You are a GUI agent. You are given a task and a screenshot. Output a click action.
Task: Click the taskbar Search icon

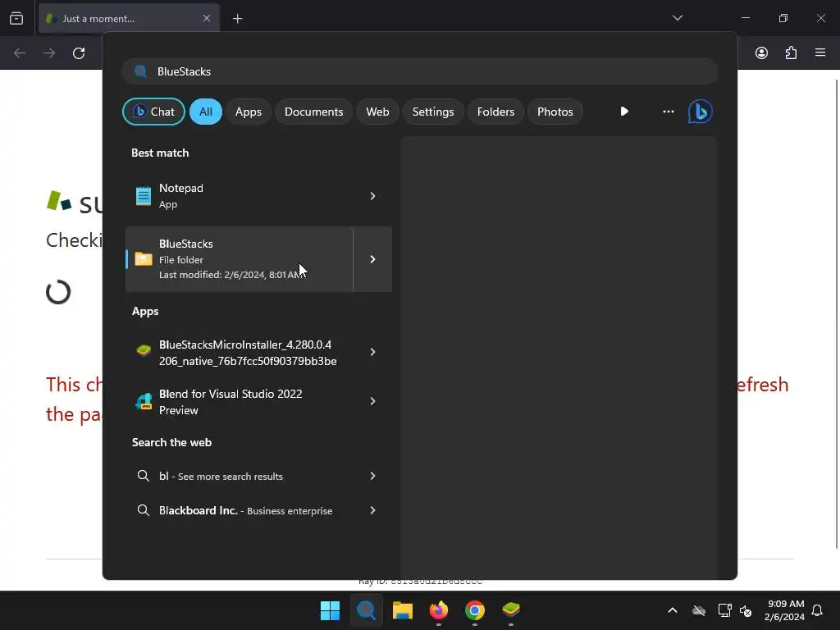pos(367,610)
